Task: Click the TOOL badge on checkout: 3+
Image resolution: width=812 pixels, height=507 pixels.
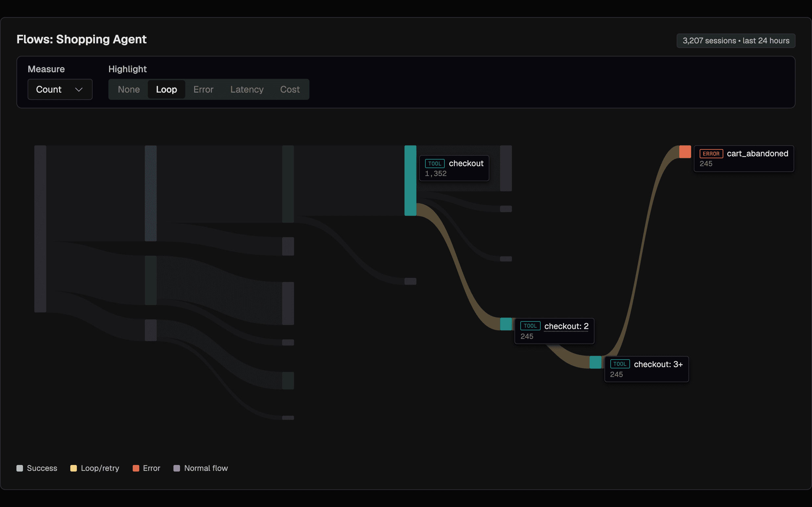Action: [x=620, y=364]
